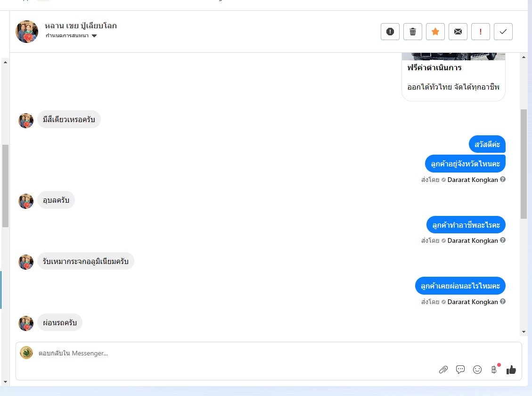
Task: Click the chat scrollbar up arrow
Action: coord(524,57)
